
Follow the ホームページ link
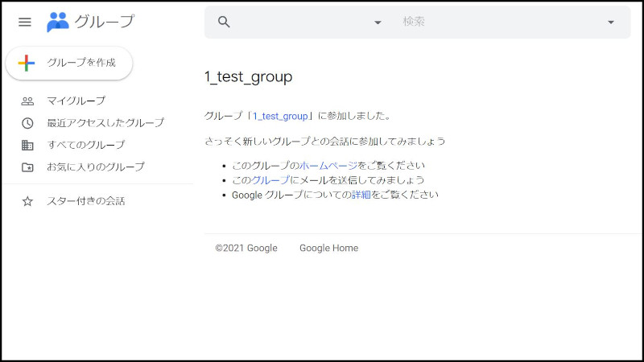pyautogui.click(x=328, y=166)
